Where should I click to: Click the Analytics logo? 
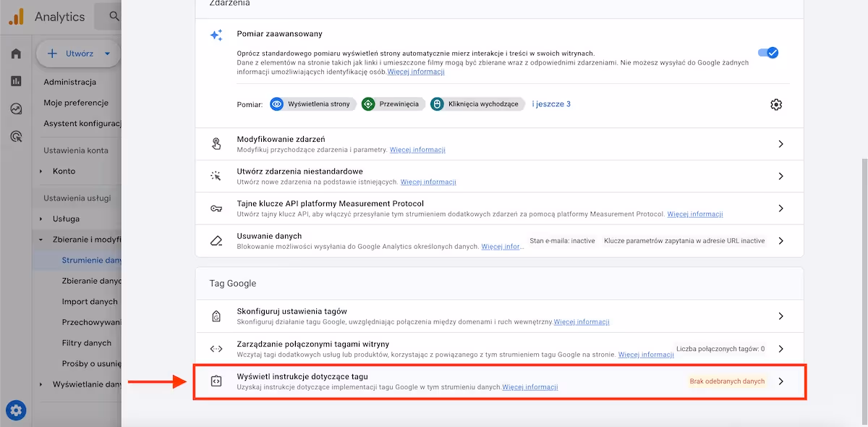(x=16, y=16)
